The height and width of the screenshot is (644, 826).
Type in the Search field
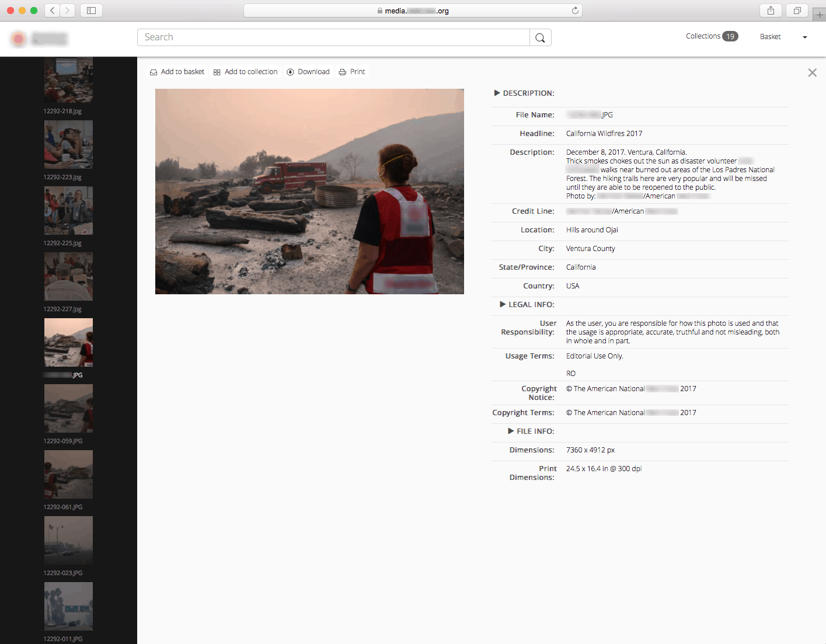click(x=333, y=37)
